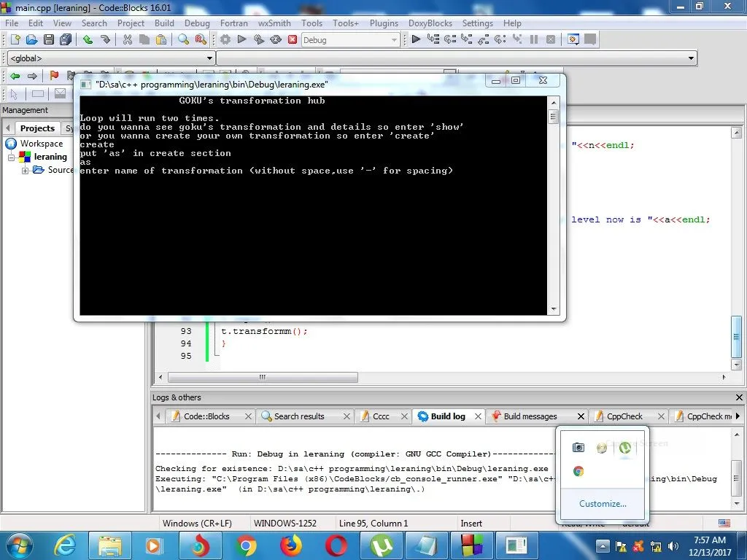
Task: Open the Settings menu
Action: pos(477,23)
